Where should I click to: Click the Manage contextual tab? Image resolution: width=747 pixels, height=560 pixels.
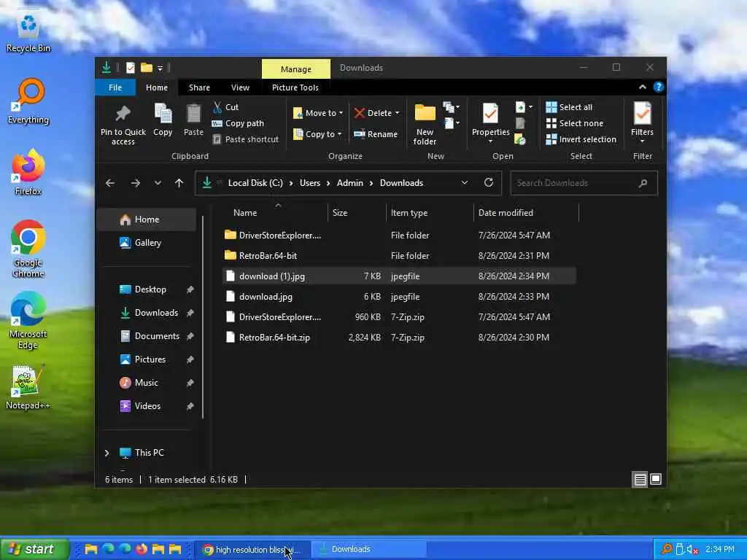pyautogui.click(x=296, y=69)
